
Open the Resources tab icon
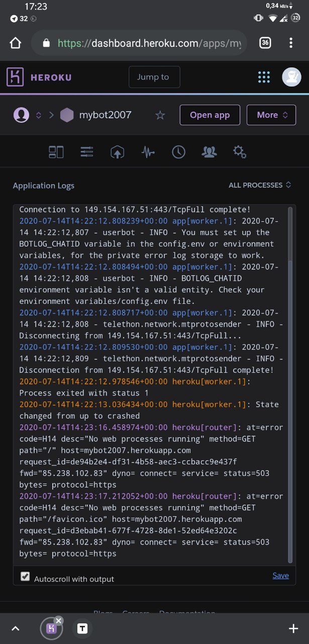pyautogui.click(x=87, y=152)
